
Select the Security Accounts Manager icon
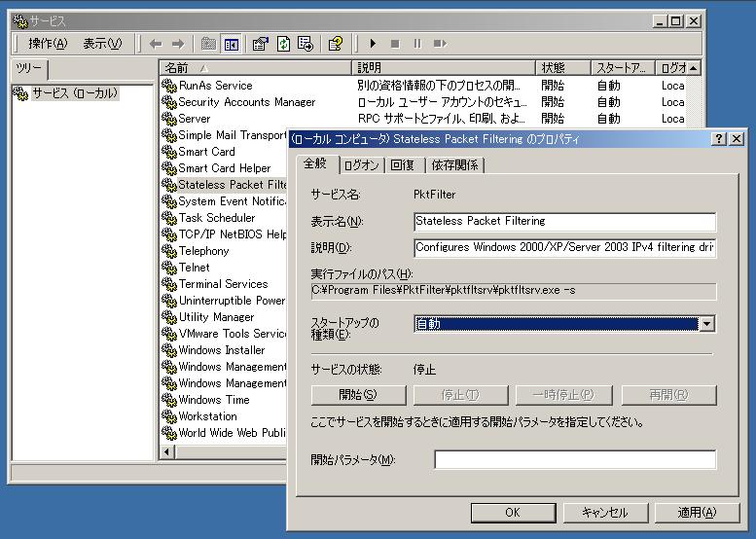click(169, 102)
